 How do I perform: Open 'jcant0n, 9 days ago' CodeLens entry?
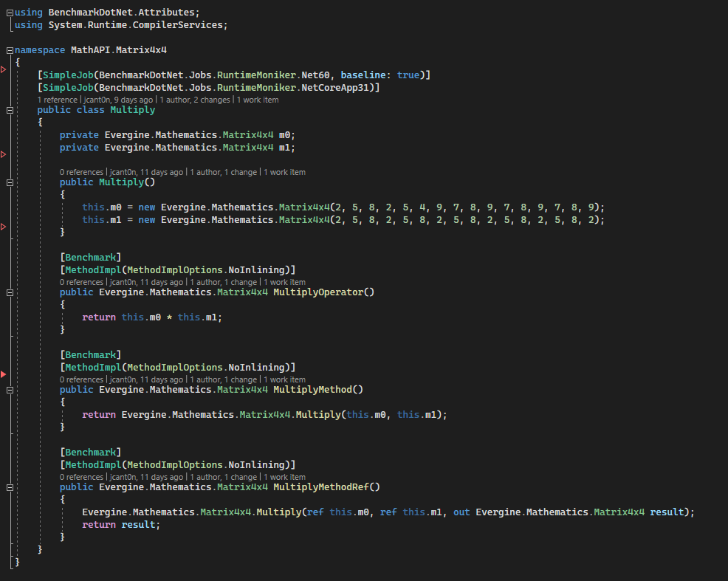point(118,100)
